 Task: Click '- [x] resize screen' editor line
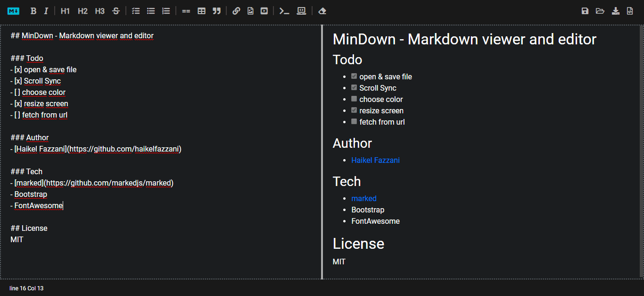(39, 103)
